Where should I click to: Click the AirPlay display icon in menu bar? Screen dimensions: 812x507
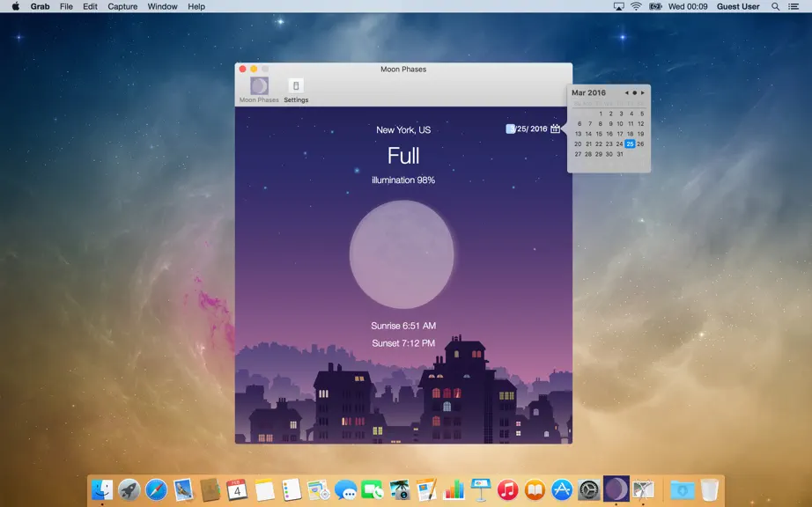tap(619, 6)
